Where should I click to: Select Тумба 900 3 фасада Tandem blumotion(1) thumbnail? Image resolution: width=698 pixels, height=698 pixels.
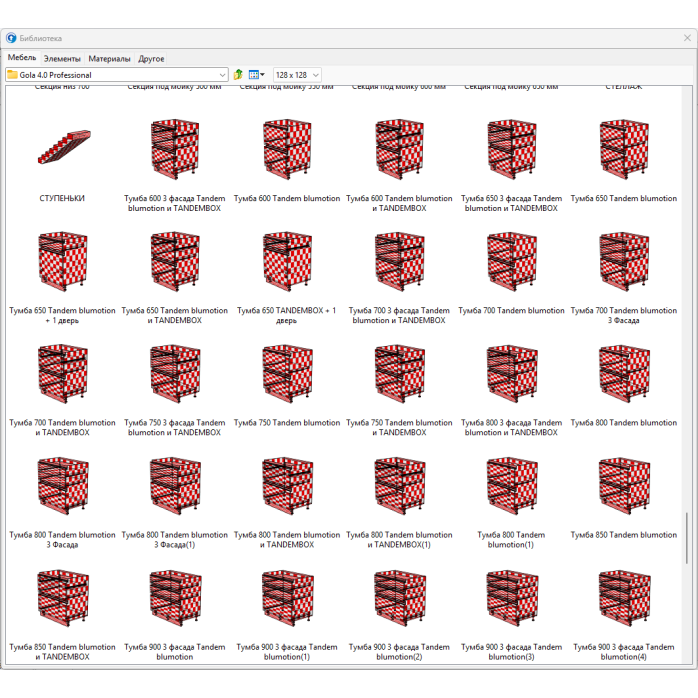287,598
